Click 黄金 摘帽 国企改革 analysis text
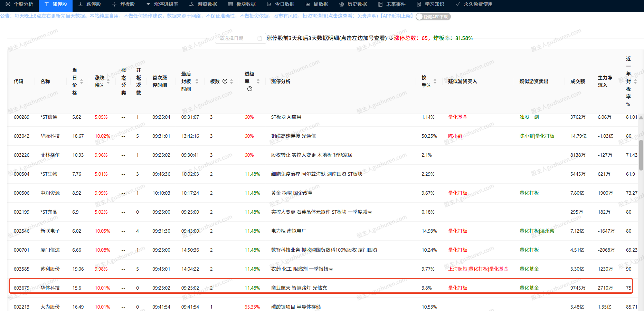The height and width of the screenshot is (311, 644). [292, 193]
